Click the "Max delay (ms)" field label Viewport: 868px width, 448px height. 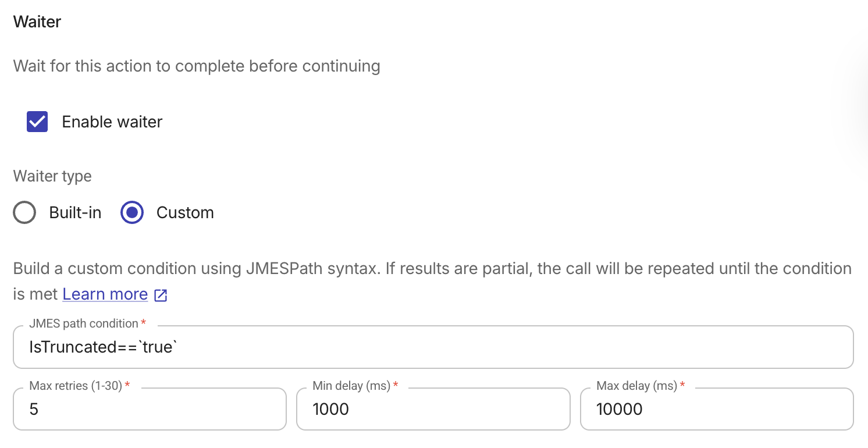pyautogui.click(x=636, y=386)
